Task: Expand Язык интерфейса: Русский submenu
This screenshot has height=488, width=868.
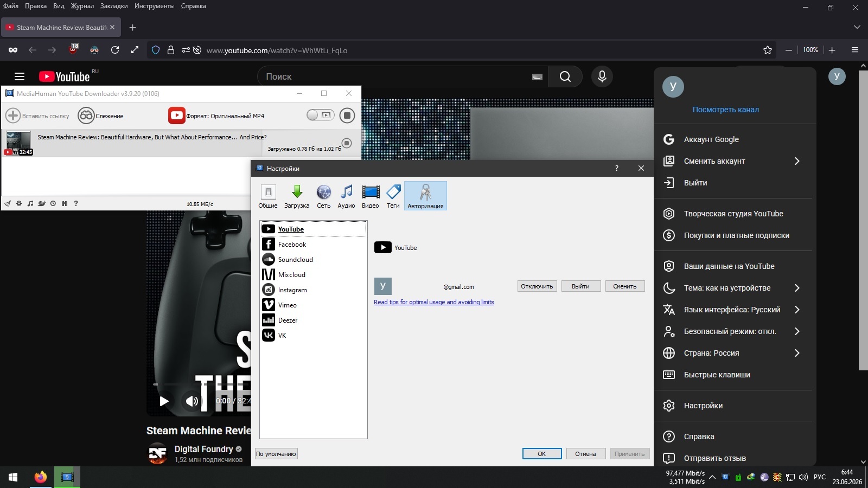Action: (797, 310)
